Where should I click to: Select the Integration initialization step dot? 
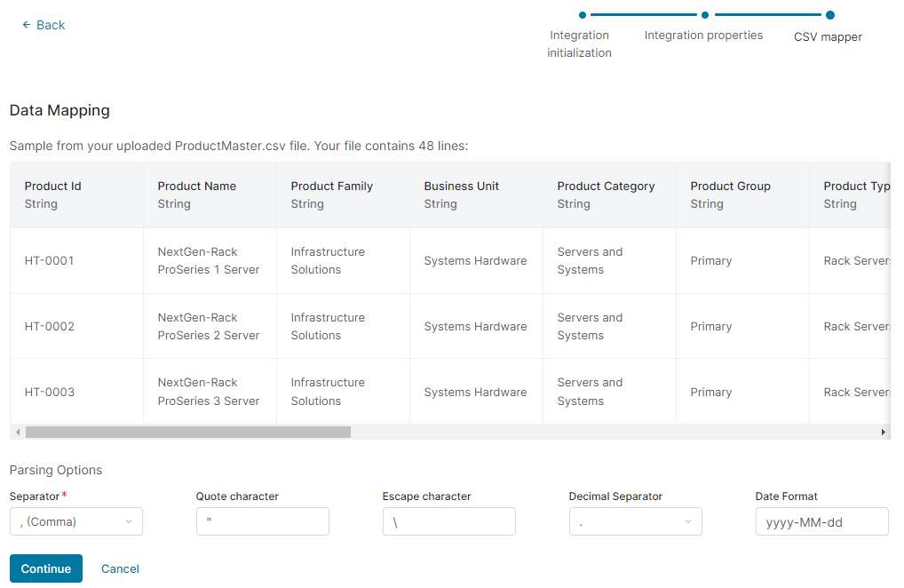583,15
